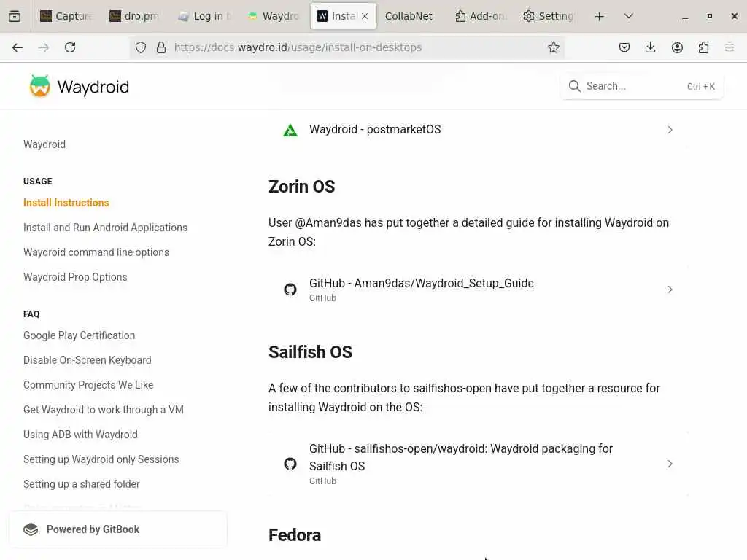
Task: Save page to Pocket icon
Action: point(624,47)
